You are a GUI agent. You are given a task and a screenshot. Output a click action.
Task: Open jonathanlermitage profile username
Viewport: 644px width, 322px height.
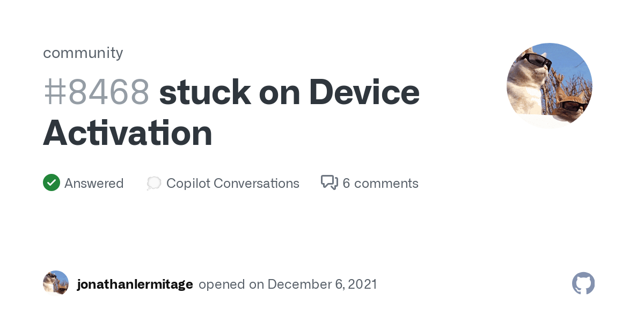135,284
